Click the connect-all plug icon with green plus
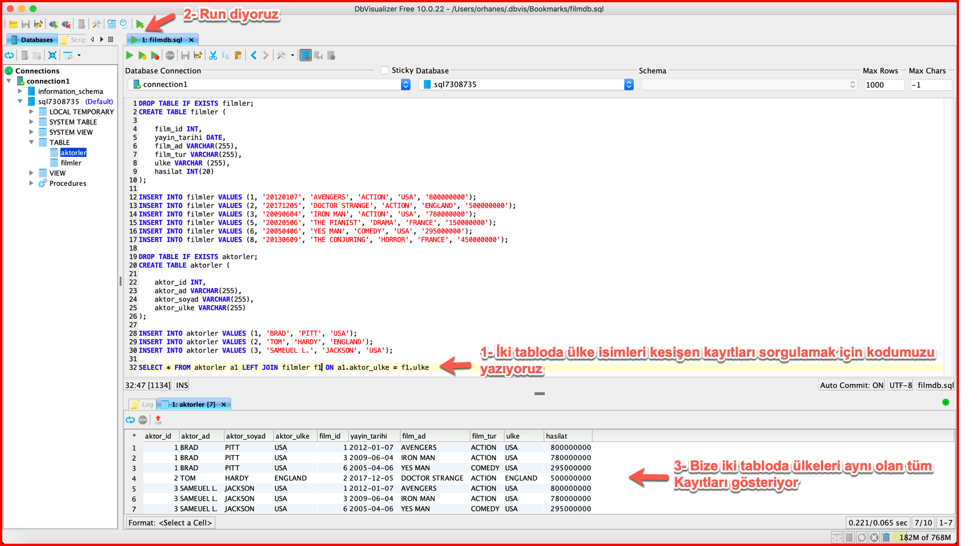Viewport: 980px width, 546px height. 53,24
